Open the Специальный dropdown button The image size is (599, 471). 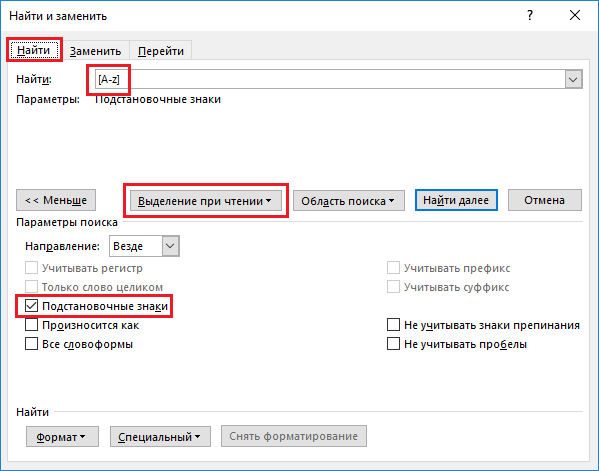click(x=160, y=437)
